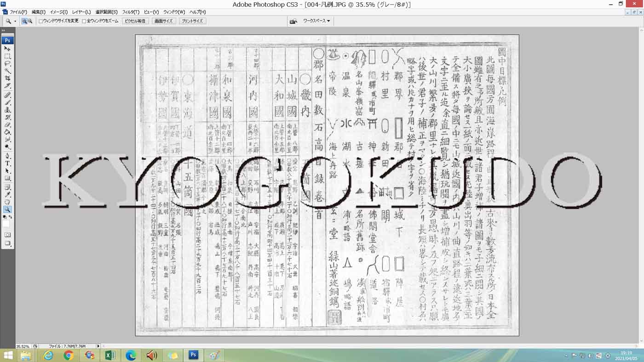Screen dimensions: 644x362
Task: Select the Blur/Smudge tool
Action: (x=7, y=140)
